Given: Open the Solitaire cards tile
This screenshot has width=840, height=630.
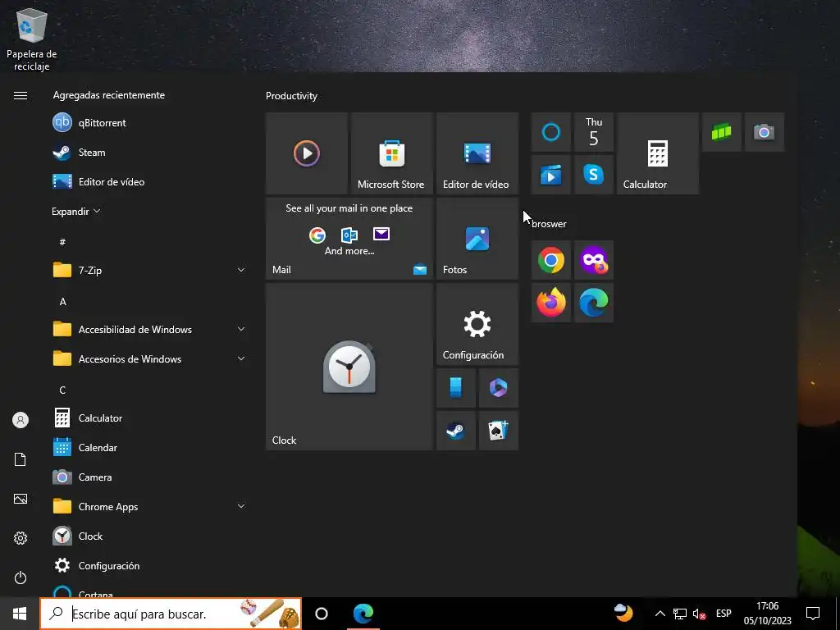Looking at the screenshot, I should coord(499,431).
